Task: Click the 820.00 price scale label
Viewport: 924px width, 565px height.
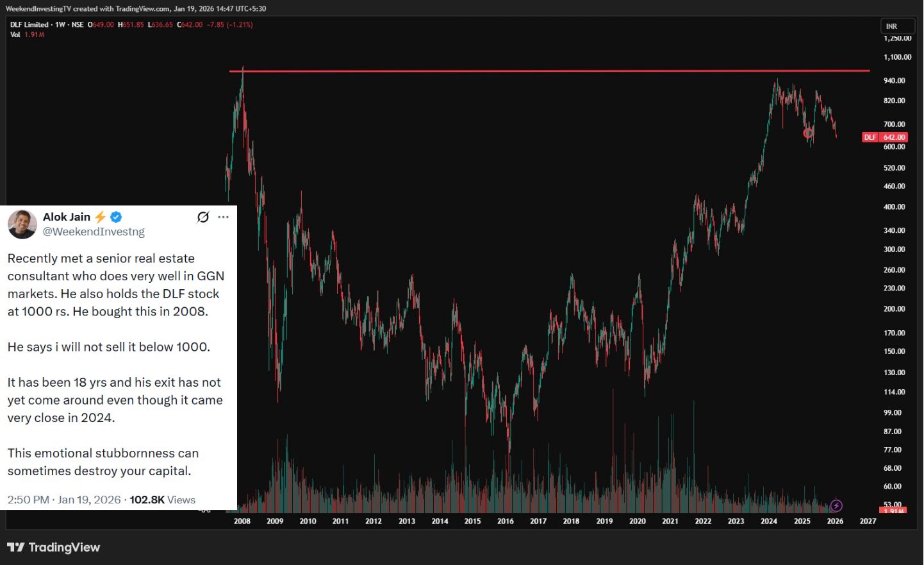Action: pyautogui.click(x=895, y=101)
